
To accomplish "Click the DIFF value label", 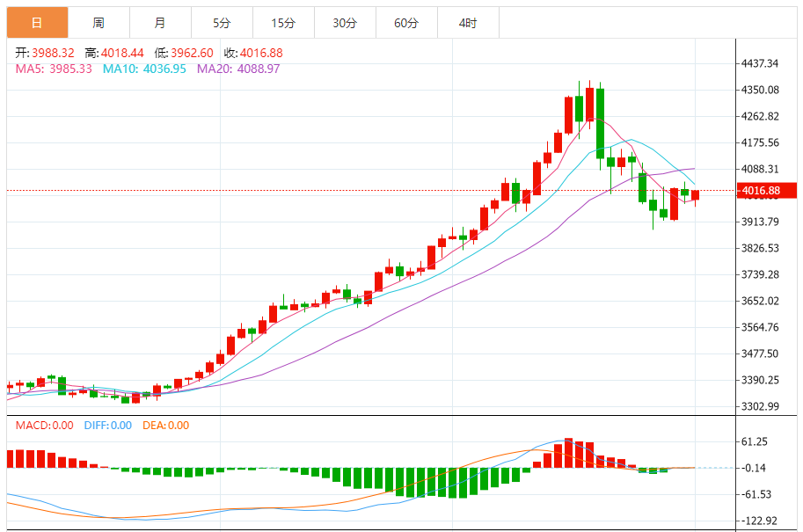I will 108,426.
